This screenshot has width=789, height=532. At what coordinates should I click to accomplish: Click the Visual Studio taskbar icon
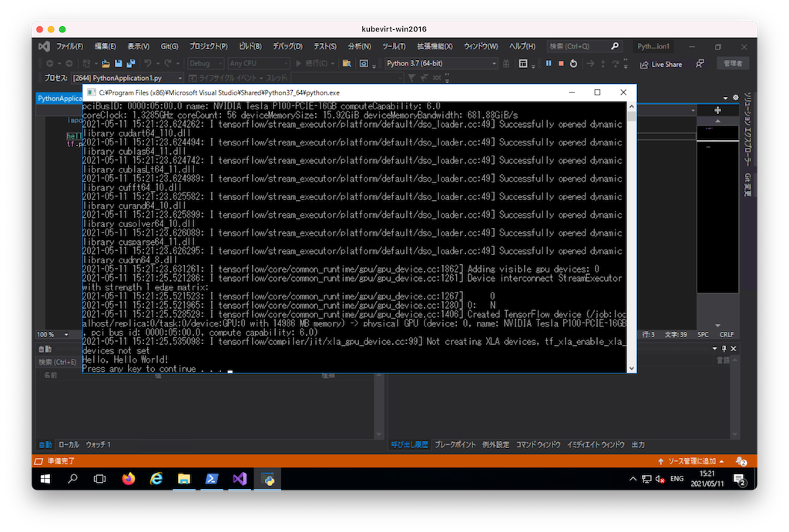[x=240, y=479]
